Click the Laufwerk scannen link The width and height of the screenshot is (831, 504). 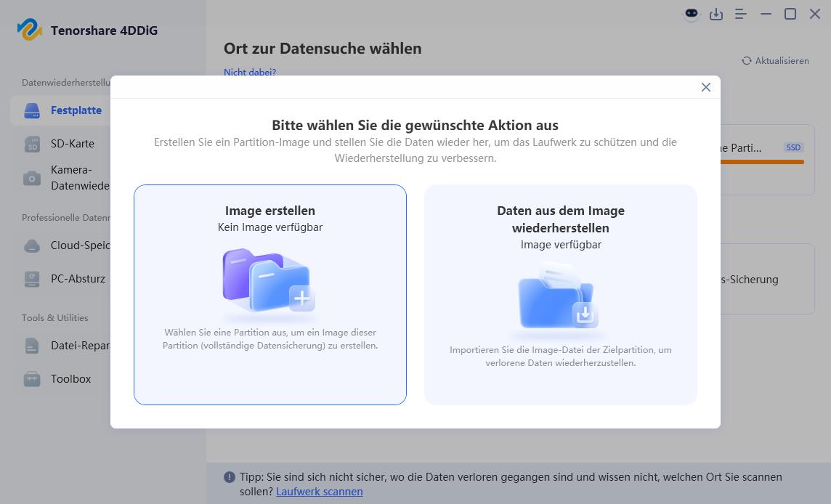click(x=319, y=492)
